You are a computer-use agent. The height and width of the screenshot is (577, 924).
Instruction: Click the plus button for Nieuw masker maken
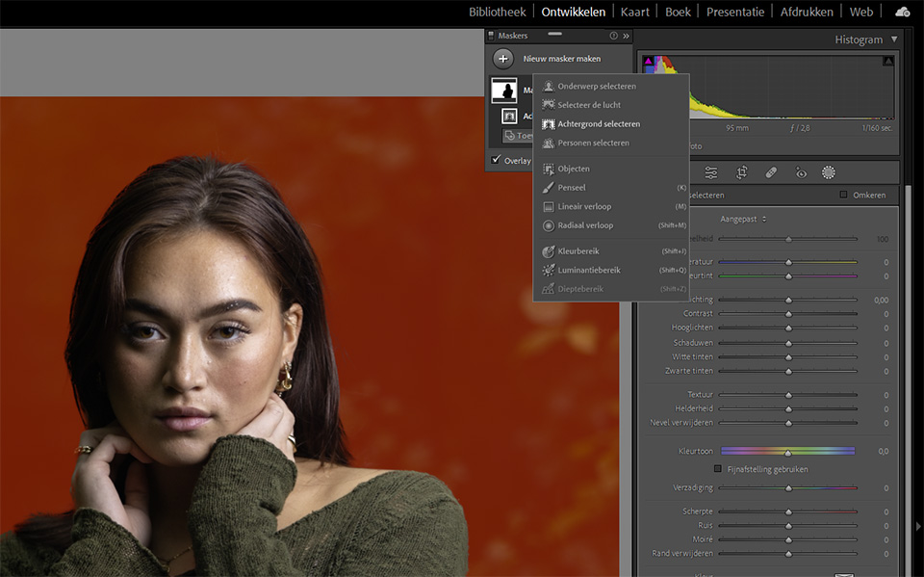coord(502,59)
